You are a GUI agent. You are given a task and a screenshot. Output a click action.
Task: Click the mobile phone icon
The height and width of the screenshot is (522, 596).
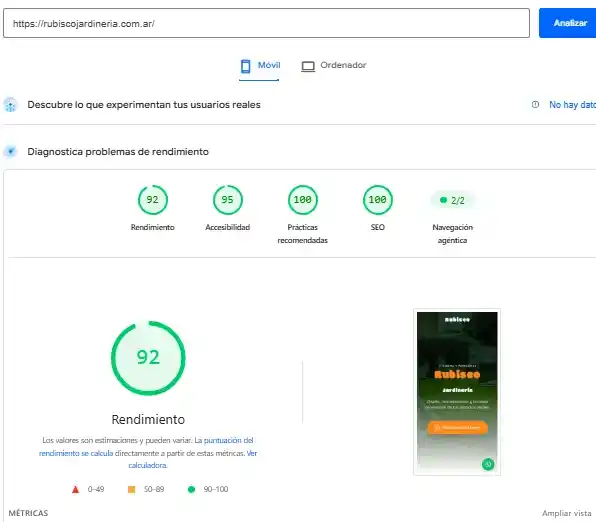(246, 66)
